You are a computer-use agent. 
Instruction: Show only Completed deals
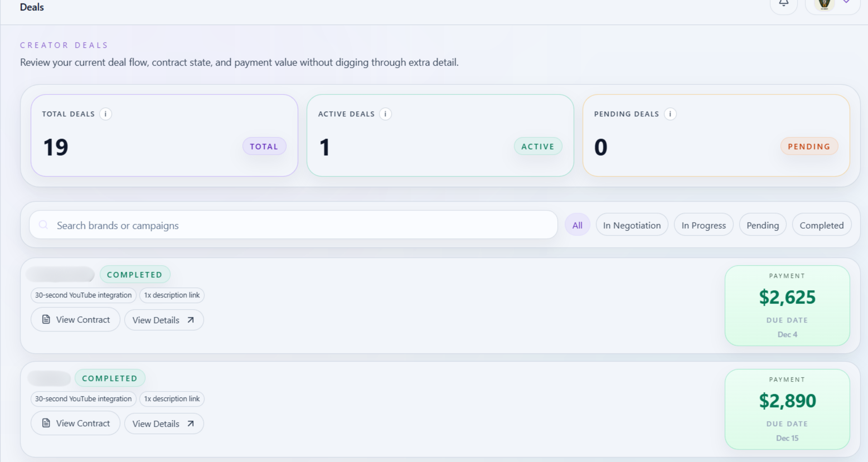[x=821, y=225]
